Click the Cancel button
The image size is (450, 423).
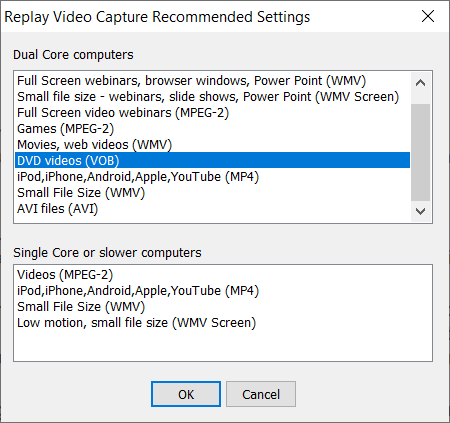261,394
